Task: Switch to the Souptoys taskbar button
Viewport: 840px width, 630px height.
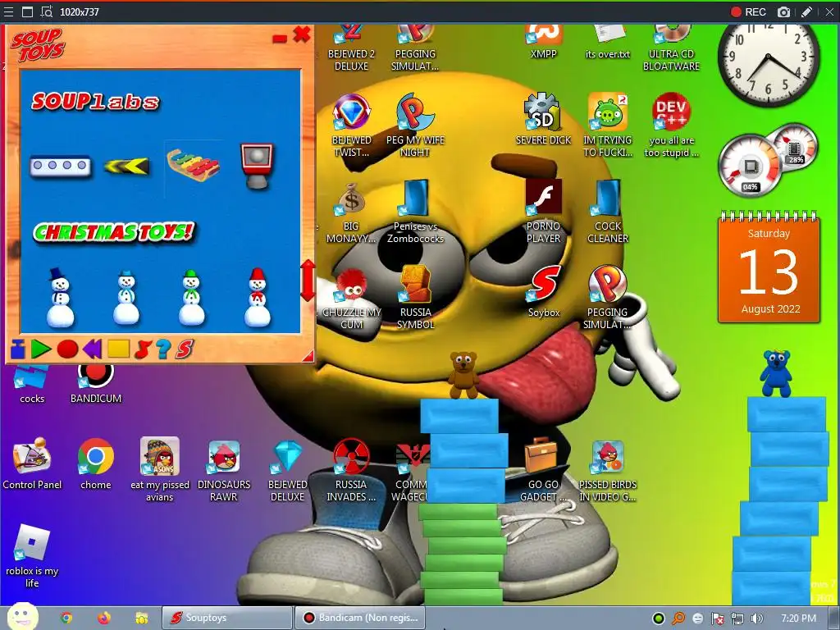Action: pyautogui.click(x=227, y=618)
